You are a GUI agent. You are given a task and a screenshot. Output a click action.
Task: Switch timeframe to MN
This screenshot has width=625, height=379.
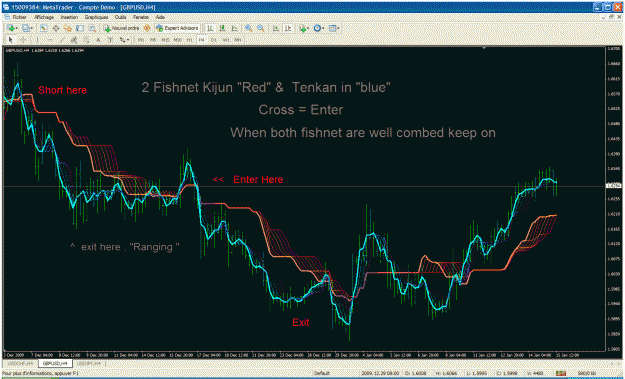[238, 40]
